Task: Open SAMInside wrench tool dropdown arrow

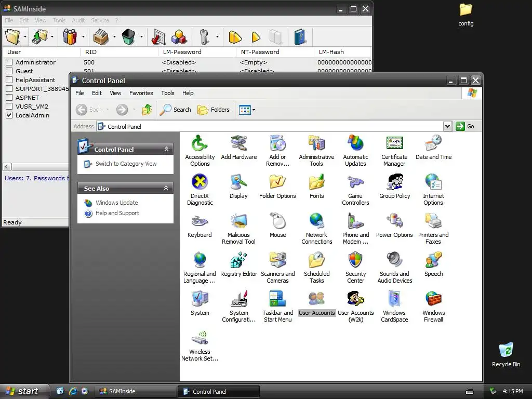Action: [217, 37]
